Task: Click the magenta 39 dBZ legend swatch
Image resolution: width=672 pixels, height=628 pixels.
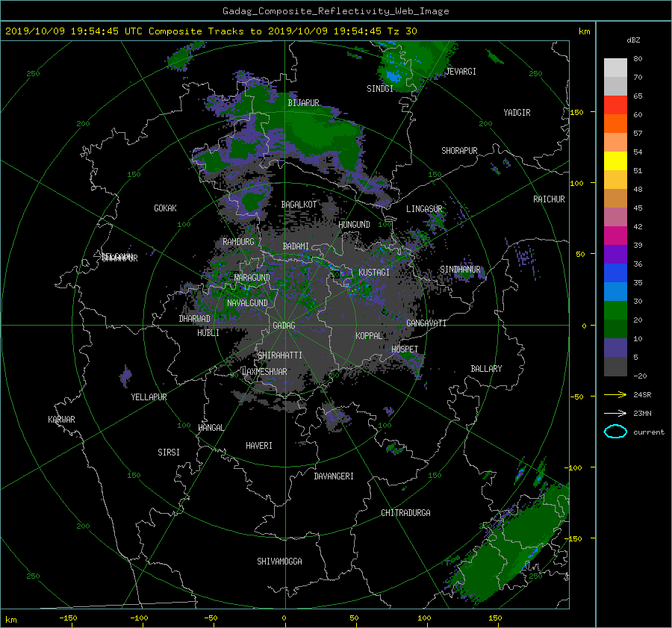Action: tap(615, 235)
